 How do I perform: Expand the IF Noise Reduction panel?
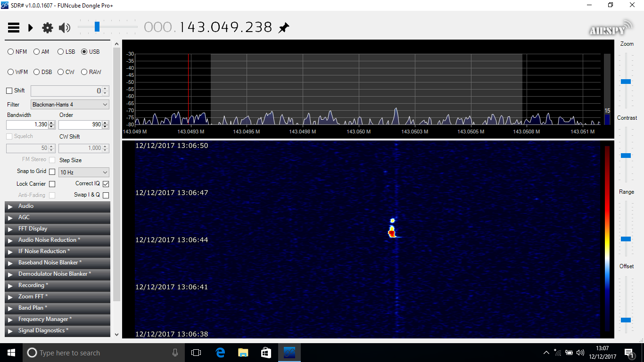[x=58, y=252]
